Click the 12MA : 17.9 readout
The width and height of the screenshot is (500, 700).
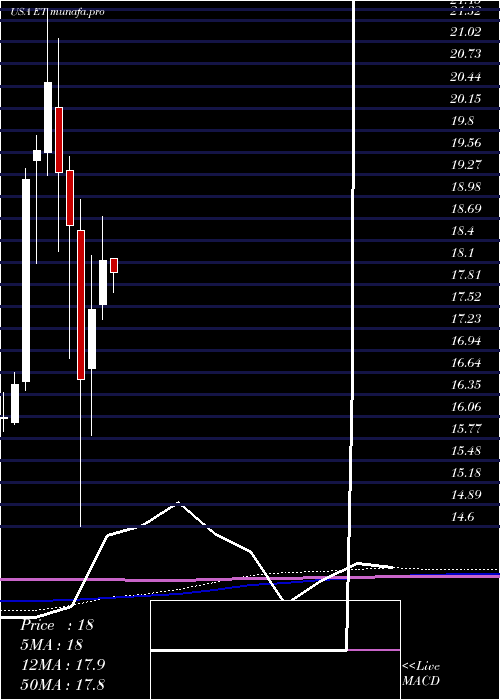click(63, 664)
